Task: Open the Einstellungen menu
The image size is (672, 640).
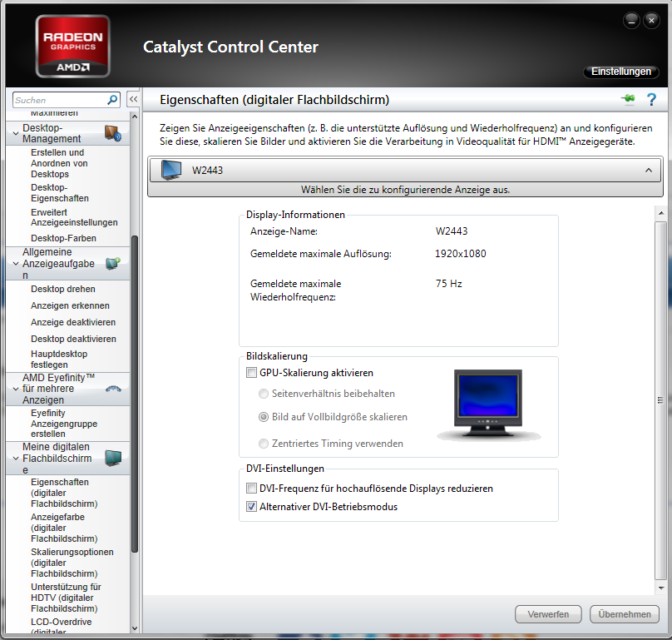Action: (621, 72)
